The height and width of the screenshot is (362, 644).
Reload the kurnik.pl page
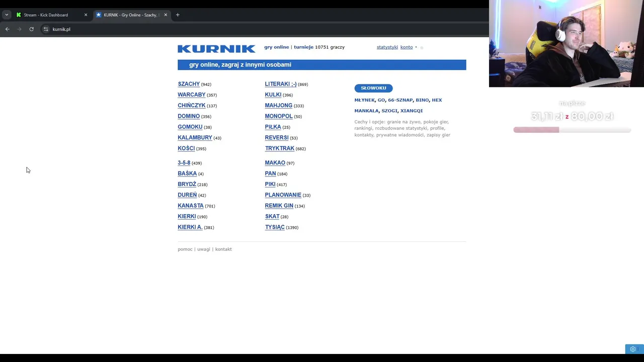(31, 29)
